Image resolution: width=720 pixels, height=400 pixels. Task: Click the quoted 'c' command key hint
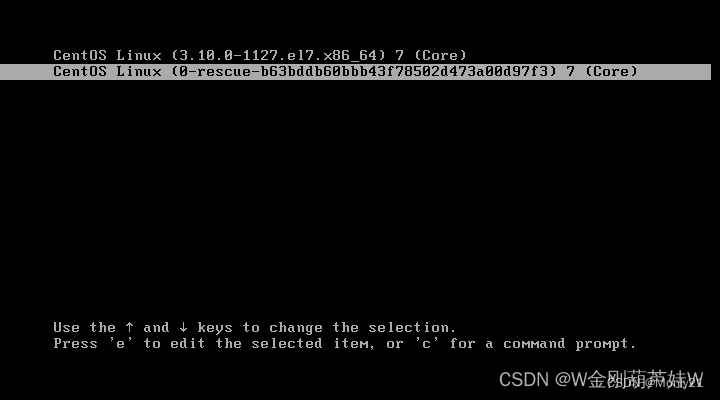[x=427, y=344]
